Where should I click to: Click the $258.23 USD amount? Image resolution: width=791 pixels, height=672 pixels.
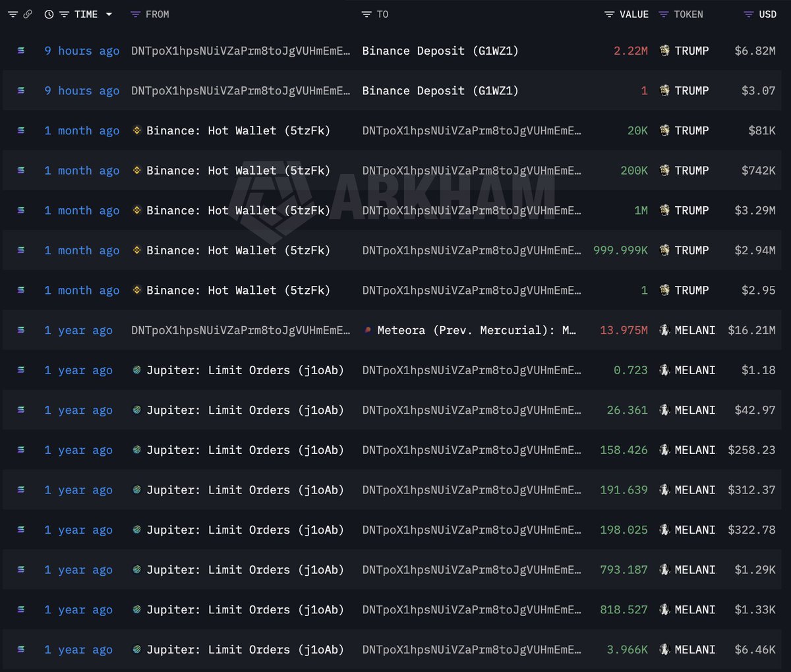point(752,450)
